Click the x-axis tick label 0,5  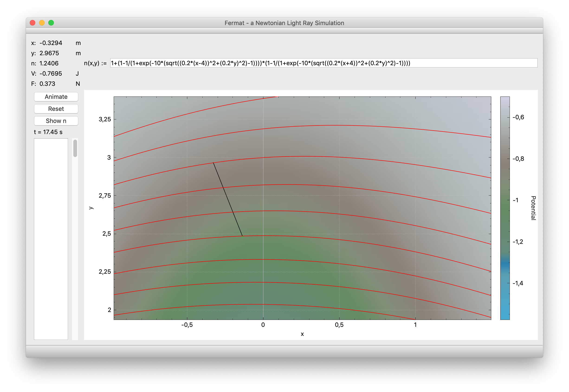(x=339, y=325)
